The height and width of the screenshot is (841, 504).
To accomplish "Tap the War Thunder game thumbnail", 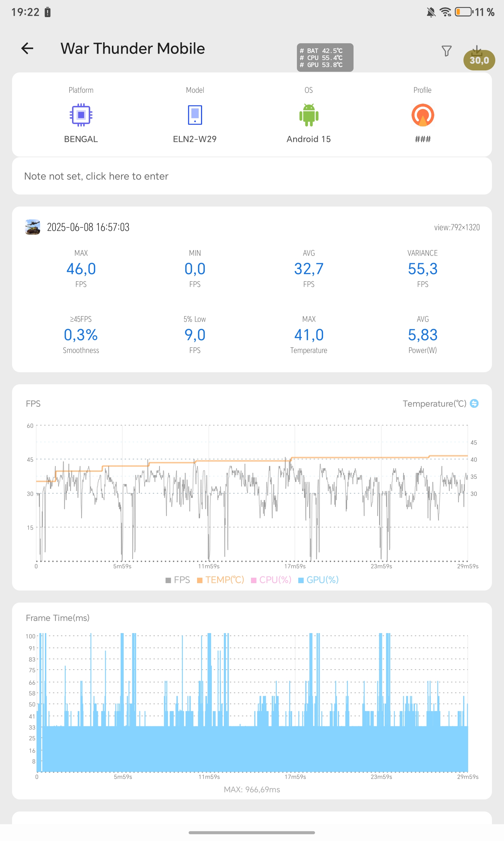I will (x=33, y=227).
